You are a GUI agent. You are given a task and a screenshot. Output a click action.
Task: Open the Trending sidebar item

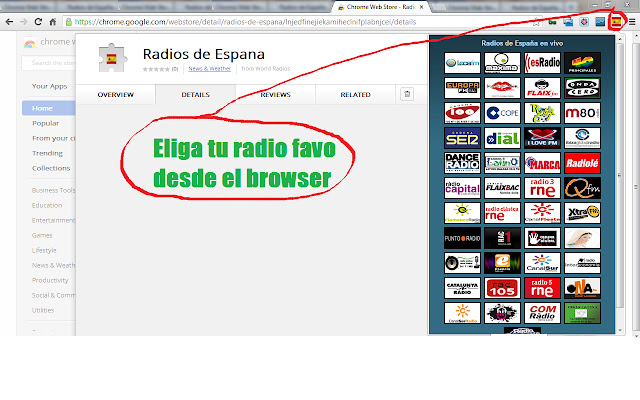pos(47,153)
